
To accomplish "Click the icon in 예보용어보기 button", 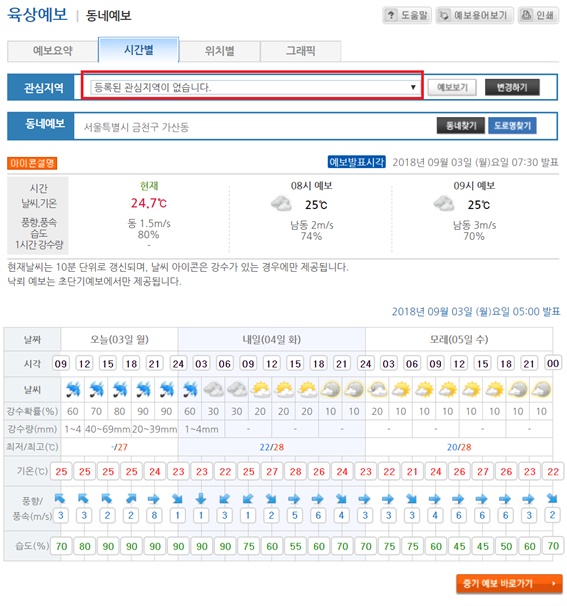I will click(x=444, y=15).
